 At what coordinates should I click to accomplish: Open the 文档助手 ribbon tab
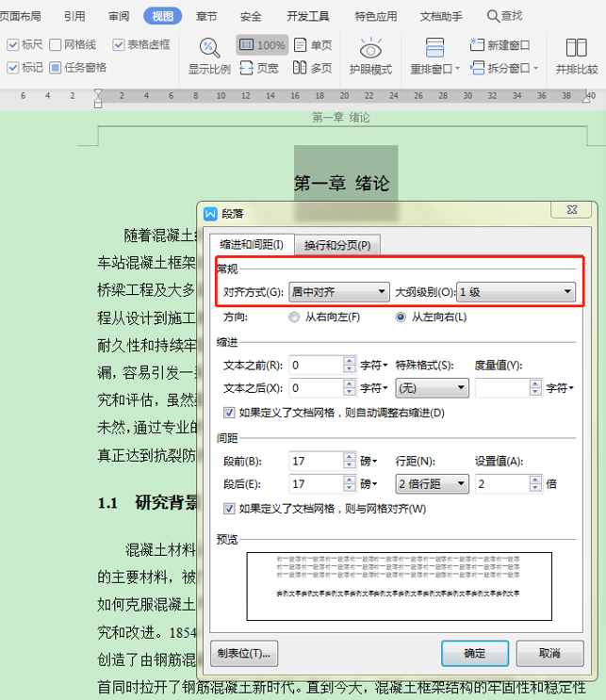click(441, 16)
